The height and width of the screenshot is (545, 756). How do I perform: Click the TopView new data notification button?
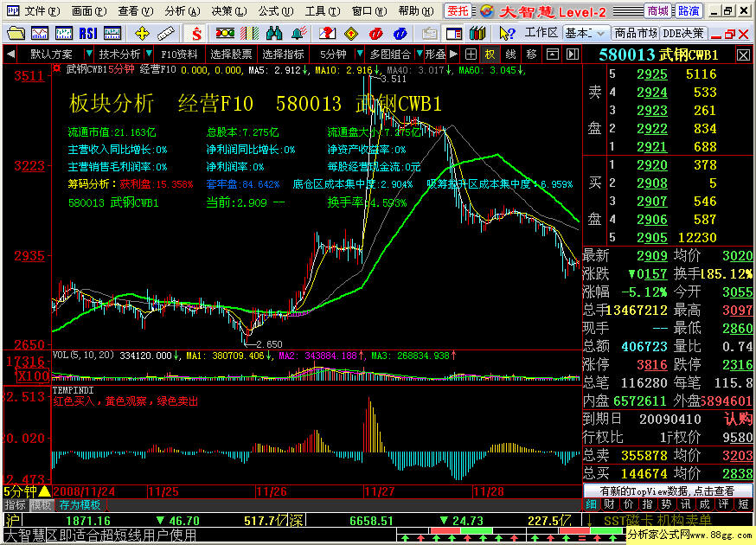667,491
